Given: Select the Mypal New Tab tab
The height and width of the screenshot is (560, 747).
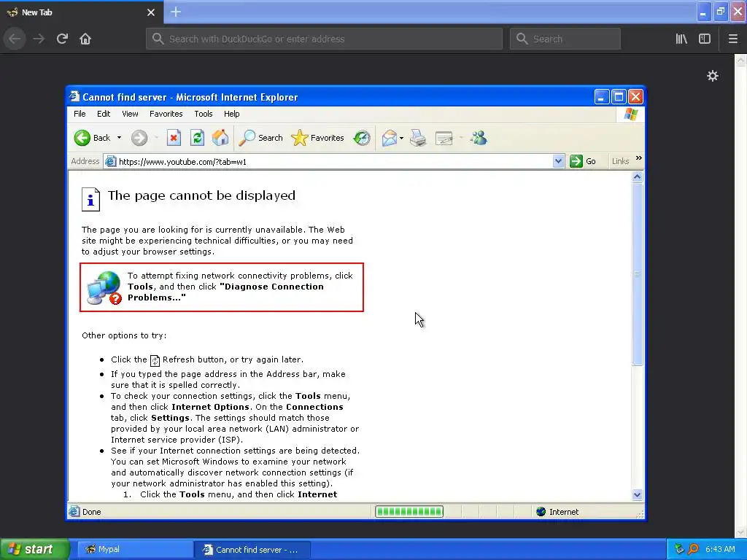Looking at the screenshot, I should click(82, 12).
